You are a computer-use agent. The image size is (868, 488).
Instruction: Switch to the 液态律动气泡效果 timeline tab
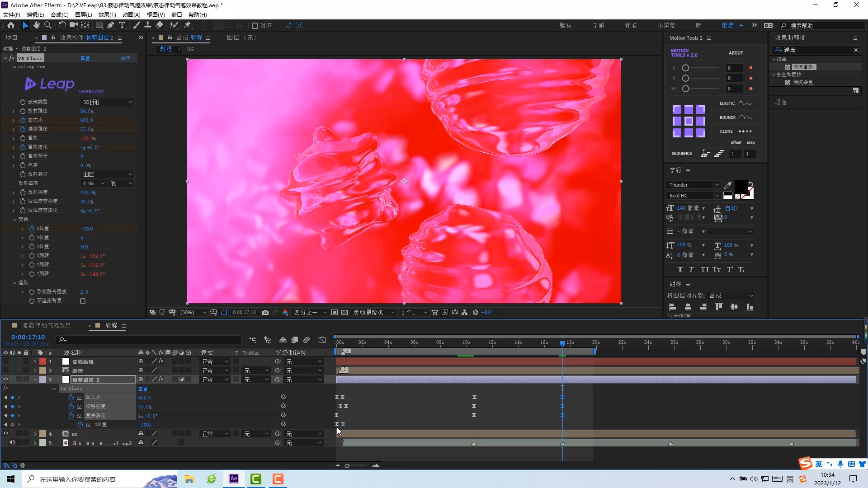[x=47, y=325]
